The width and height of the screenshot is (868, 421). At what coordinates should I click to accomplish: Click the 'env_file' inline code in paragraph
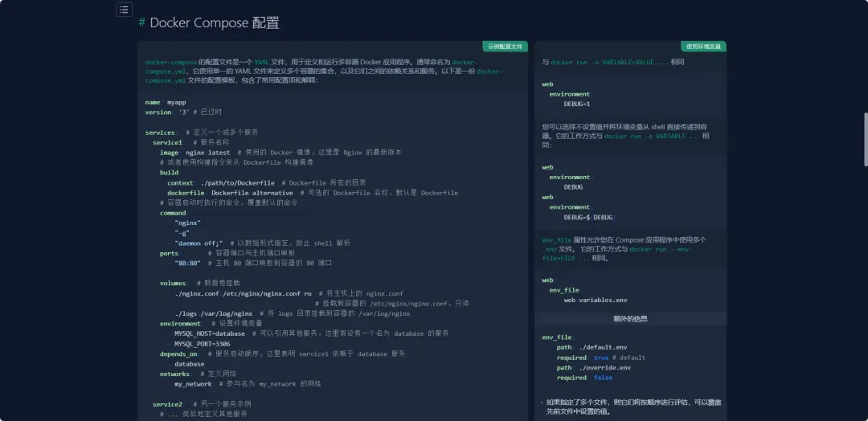556,240
